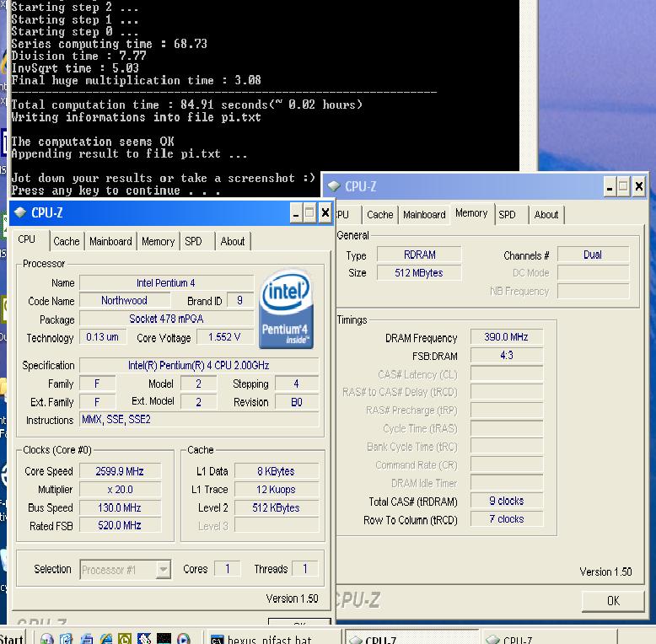Screen dimensions: 656x644
Task: Open Internet Explorer from the quick launch bar
Action: [x=106, y=639]
